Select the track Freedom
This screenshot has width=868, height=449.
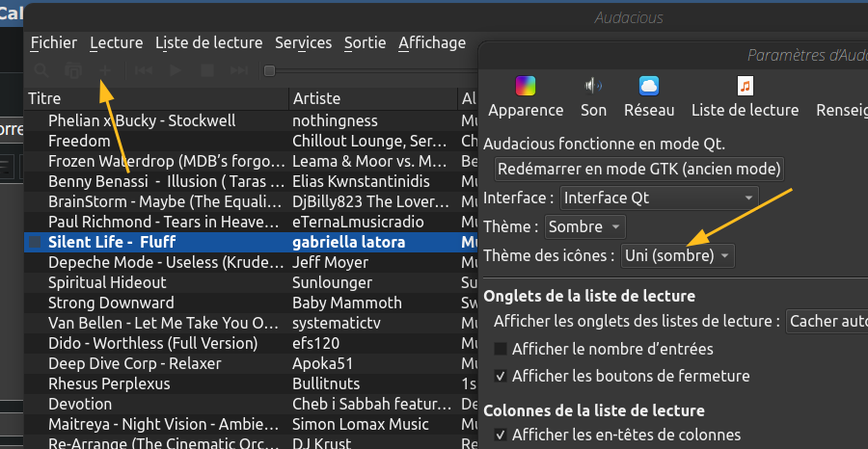coord(79,141)
